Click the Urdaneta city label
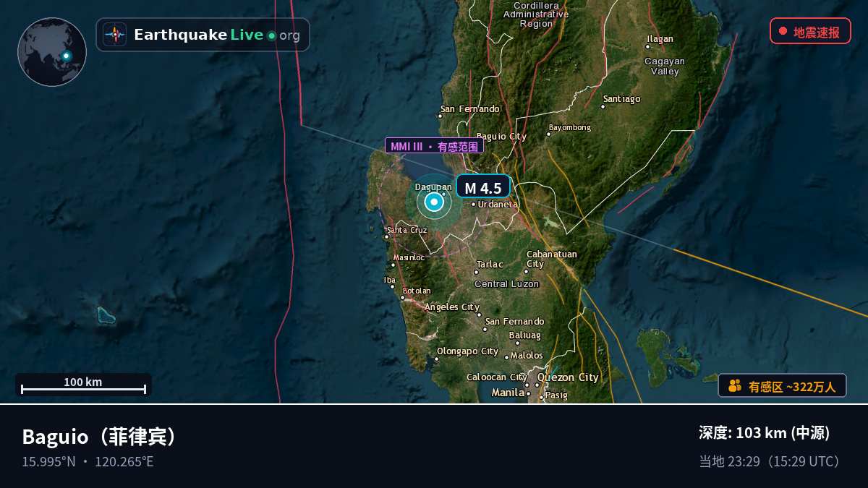 [498, 204]
